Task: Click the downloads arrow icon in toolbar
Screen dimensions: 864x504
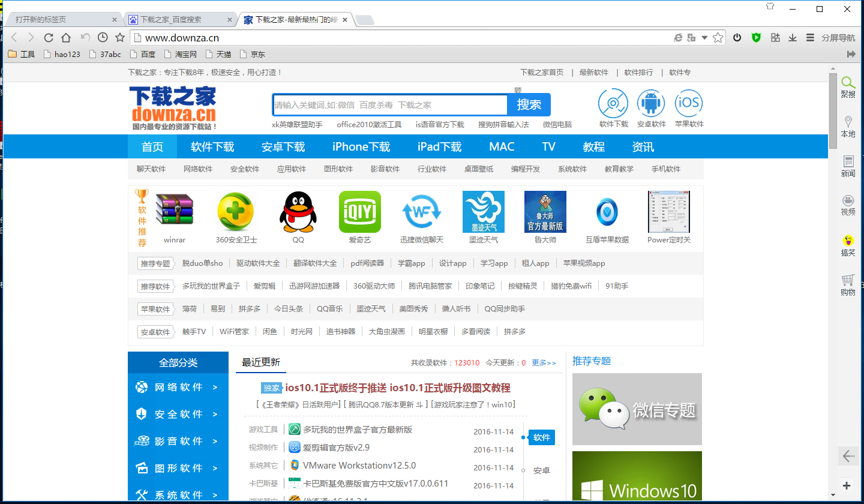Action: (x=793, y=38)
